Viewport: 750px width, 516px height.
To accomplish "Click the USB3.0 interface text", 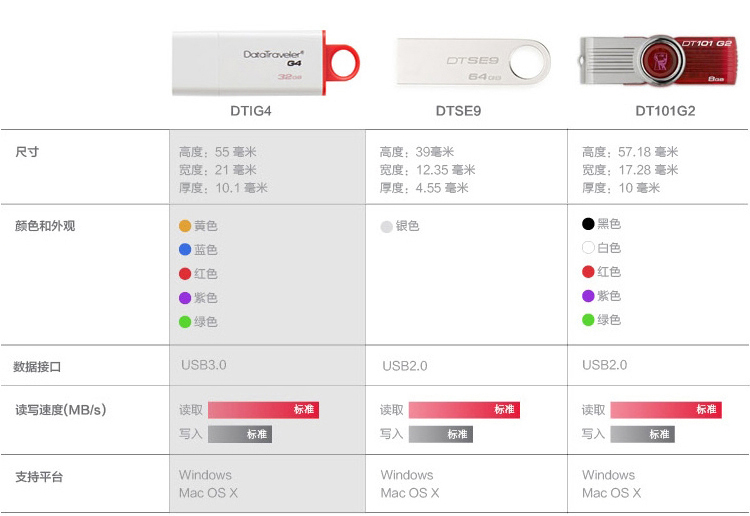I will point(204,365).
